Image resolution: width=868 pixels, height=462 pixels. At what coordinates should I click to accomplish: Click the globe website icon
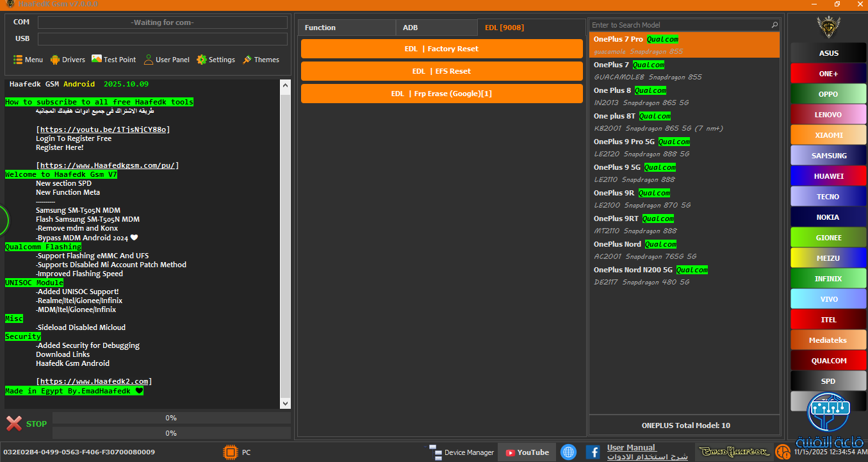pyautogui.click(x=568, y=452)
